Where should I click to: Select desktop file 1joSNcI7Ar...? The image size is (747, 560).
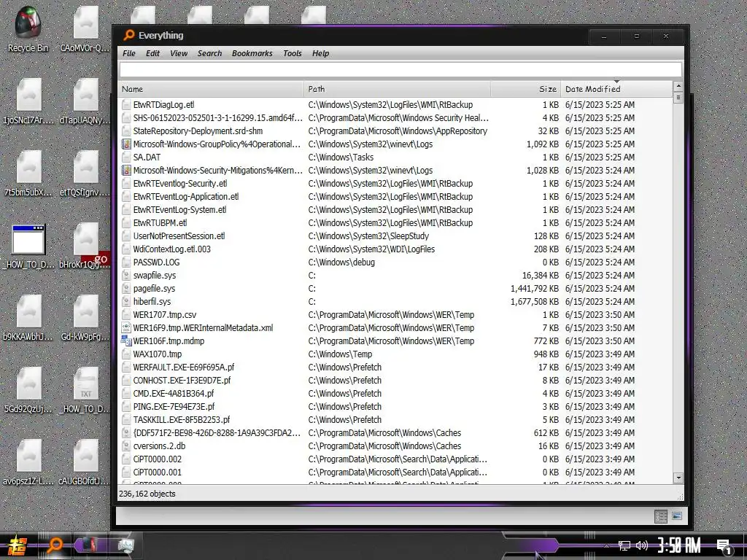(x=28, y=101)
